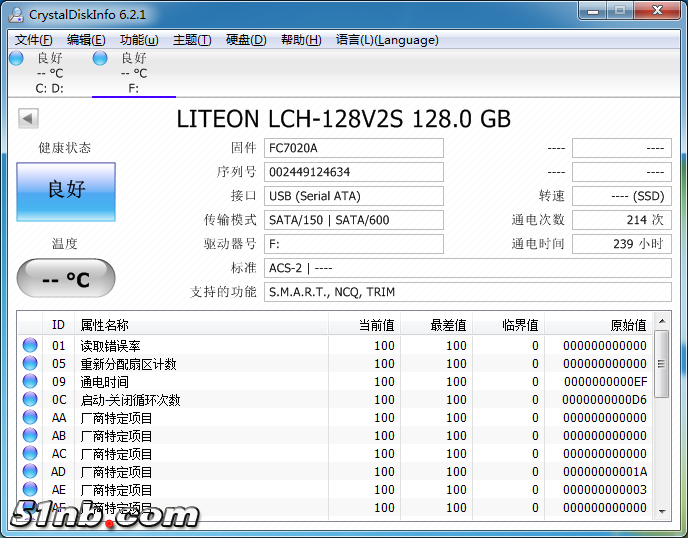Open the 功能(u) menu
This screenshot has height=538, width=688.
coord(139,40)
